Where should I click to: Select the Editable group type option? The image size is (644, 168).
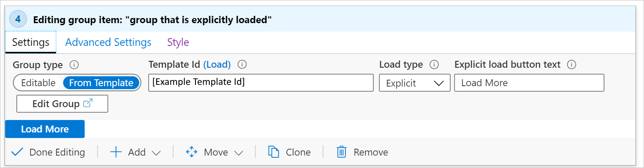(x=38, y=83)
